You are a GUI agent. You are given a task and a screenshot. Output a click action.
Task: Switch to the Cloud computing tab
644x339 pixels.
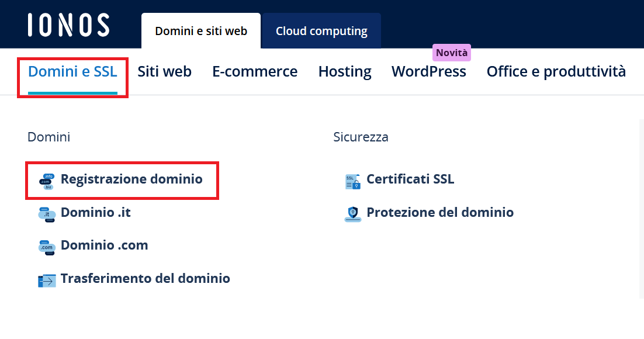pyautogui.click(x=321, y=31)
